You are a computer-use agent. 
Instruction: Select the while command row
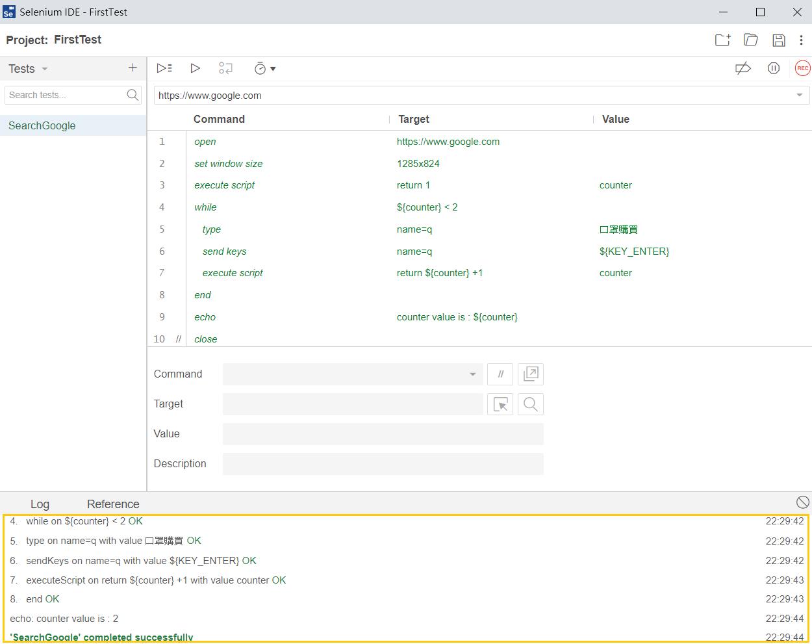tap(479, 207)
